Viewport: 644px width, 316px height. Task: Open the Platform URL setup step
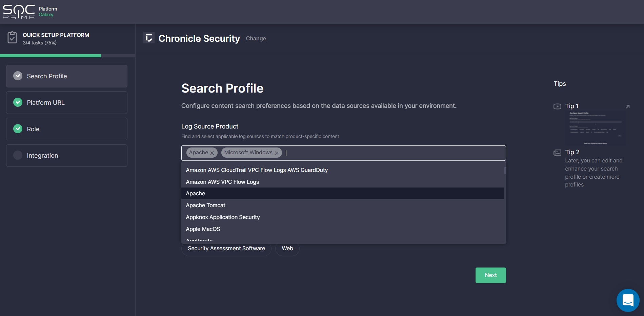click(67, 103)
